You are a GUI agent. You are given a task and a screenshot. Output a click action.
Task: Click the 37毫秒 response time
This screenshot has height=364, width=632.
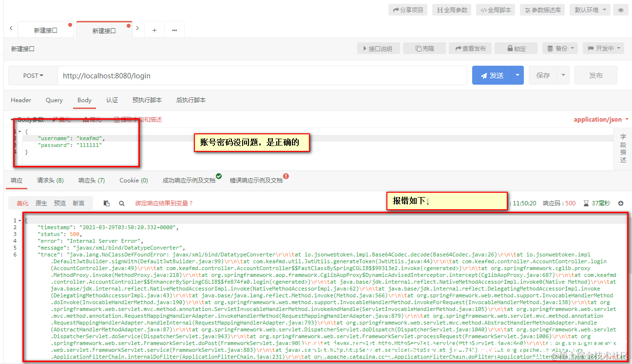tap(596, 203)
